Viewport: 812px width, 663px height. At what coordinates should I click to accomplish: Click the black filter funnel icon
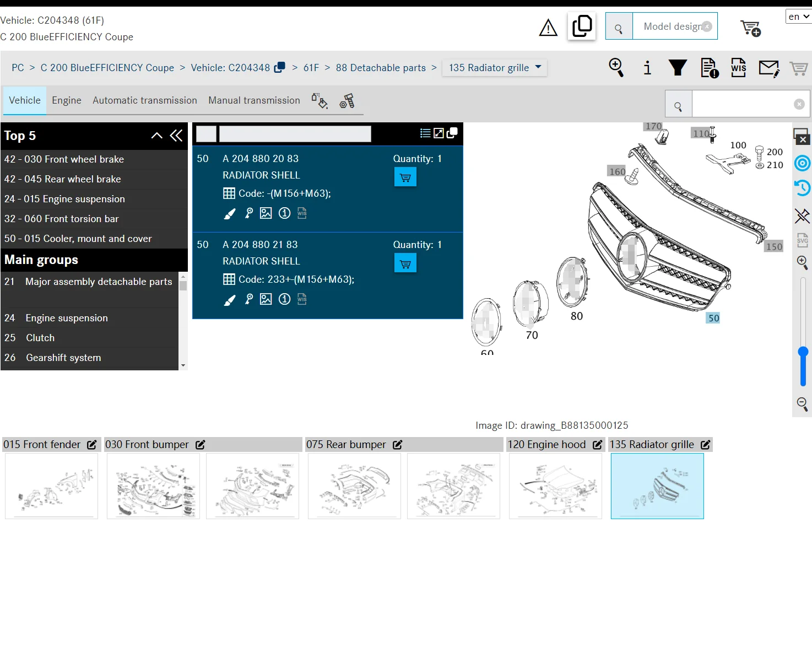click(x=678, y=68)
